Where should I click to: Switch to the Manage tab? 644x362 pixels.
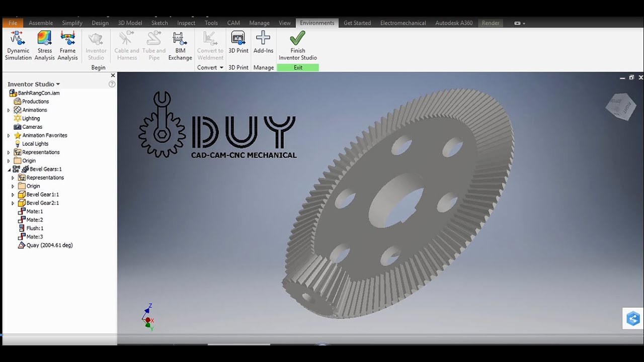[259, 23]
